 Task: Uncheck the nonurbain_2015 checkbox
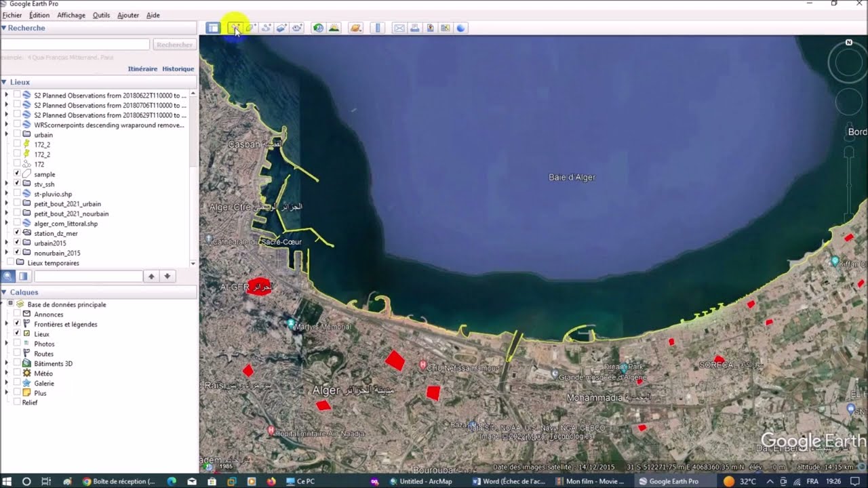17,253
